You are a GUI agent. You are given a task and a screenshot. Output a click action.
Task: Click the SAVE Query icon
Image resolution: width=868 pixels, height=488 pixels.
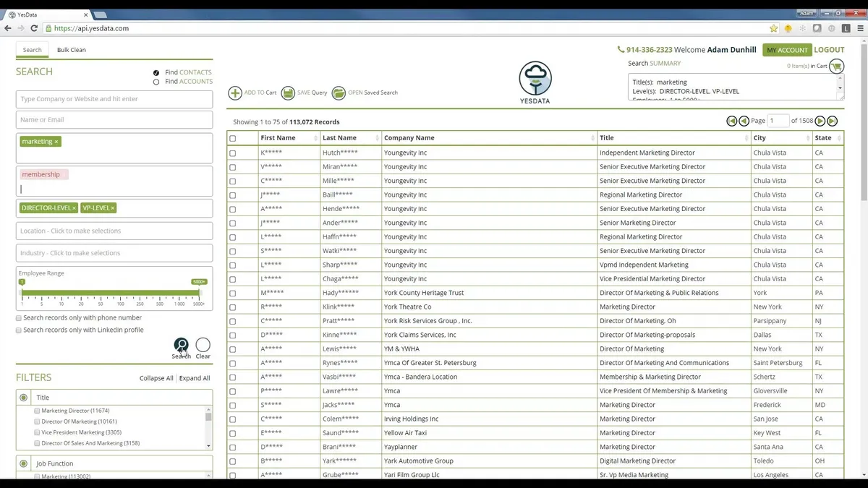coord(288,93)
